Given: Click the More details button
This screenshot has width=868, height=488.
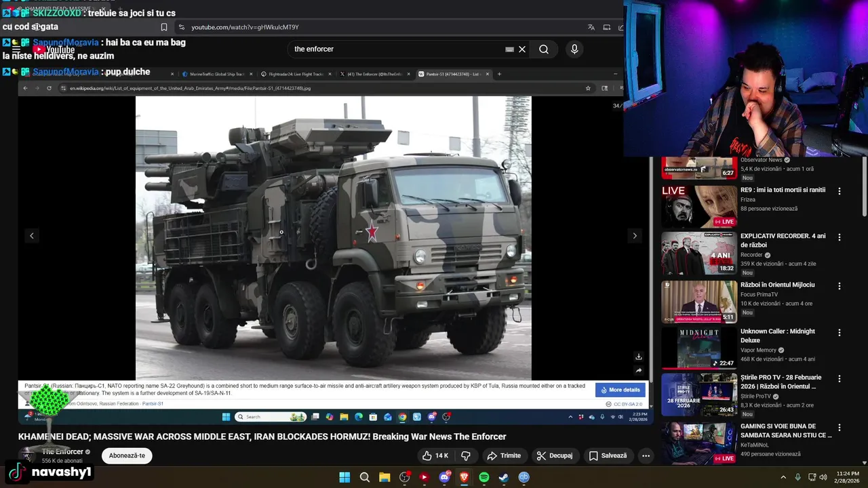Looking at the screenshot, I should point(620,390).
